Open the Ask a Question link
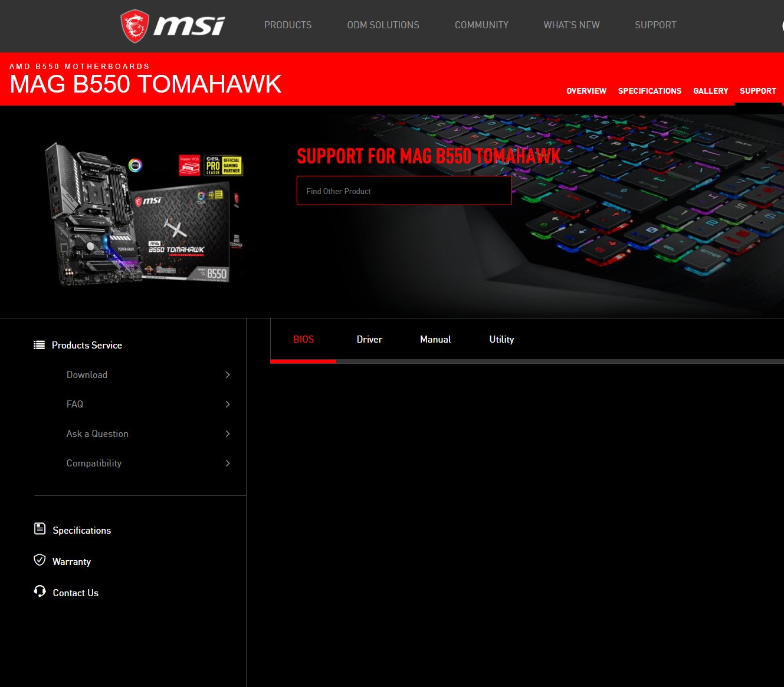 (97, 434)
